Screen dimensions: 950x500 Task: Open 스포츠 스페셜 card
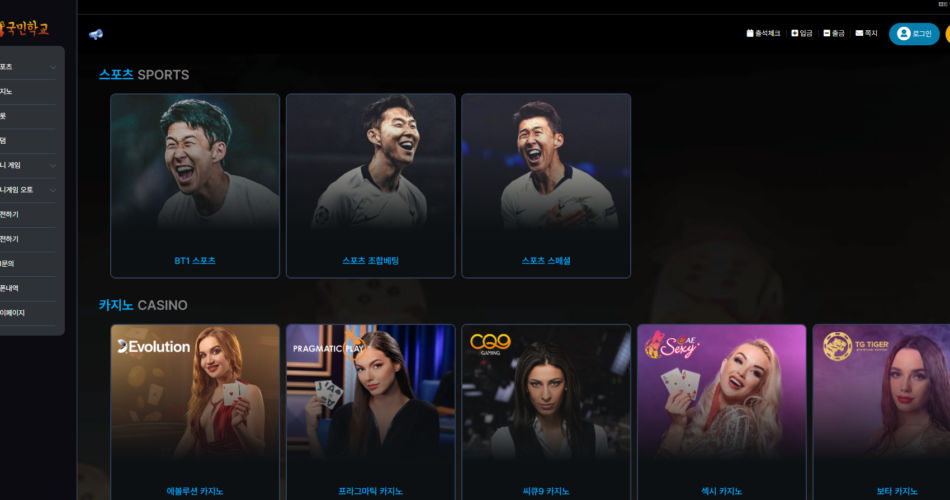pyautogui.click(x=546, y=185)
